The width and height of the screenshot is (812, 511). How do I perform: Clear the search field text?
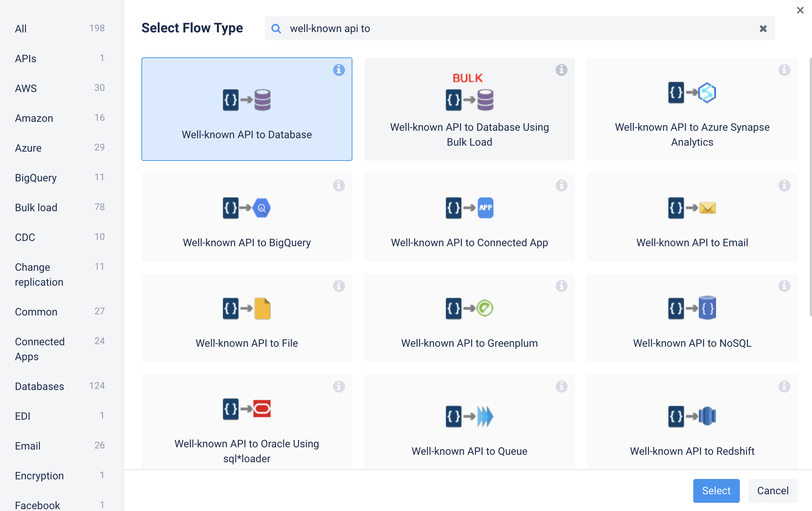click(x=763, y=29)
